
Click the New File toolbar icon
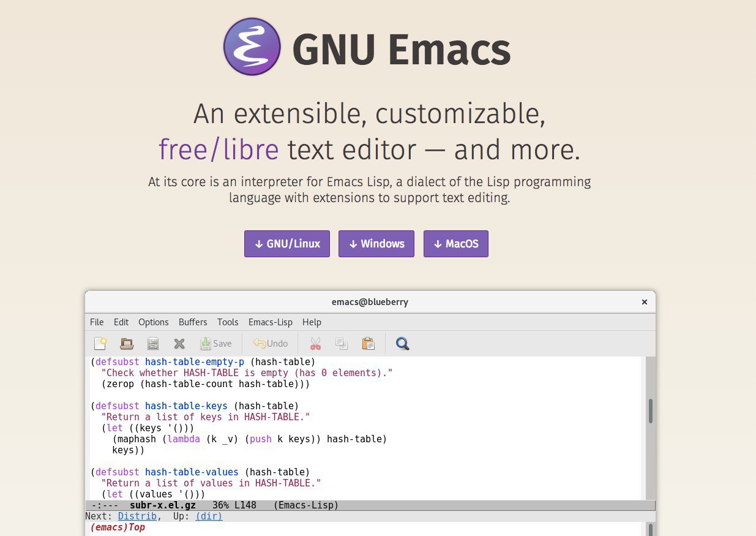(x=100, y=344)
